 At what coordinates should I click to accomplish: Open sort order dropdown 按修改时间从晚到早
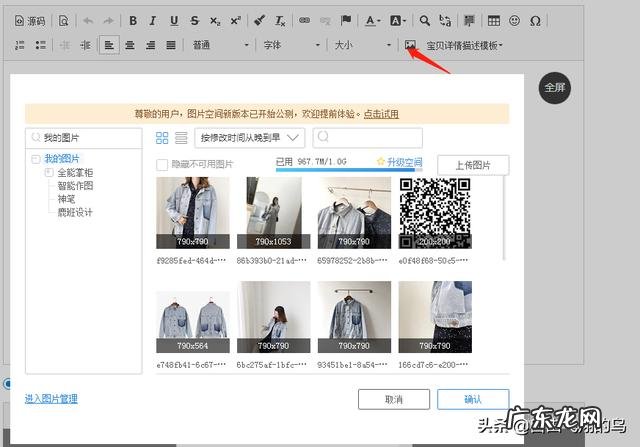coord(250,138)
